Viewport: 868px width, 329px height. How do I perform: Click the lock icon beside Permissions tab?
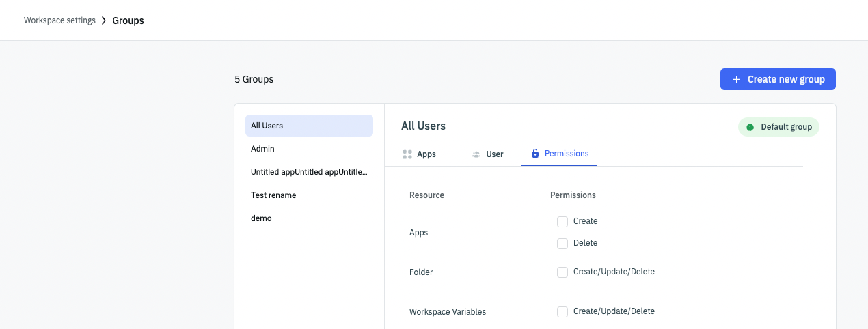pyautogui.click(x=535, y=154)
